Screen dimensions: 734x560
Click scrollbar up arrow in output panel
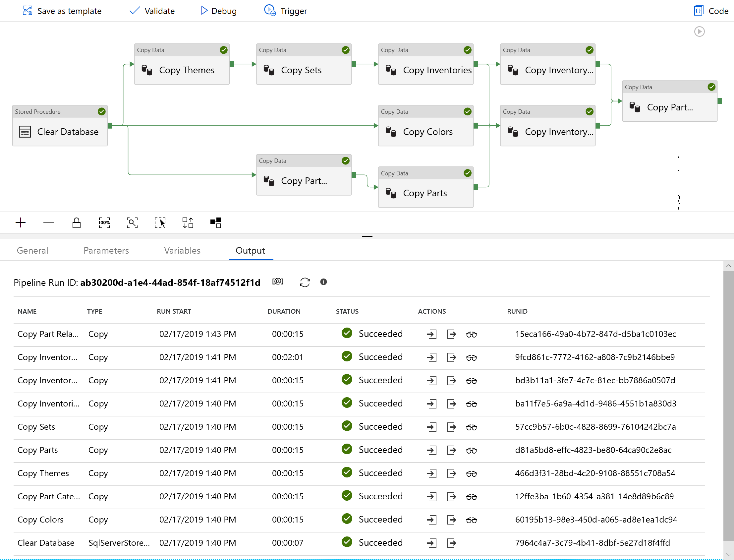tap(729, 266)
